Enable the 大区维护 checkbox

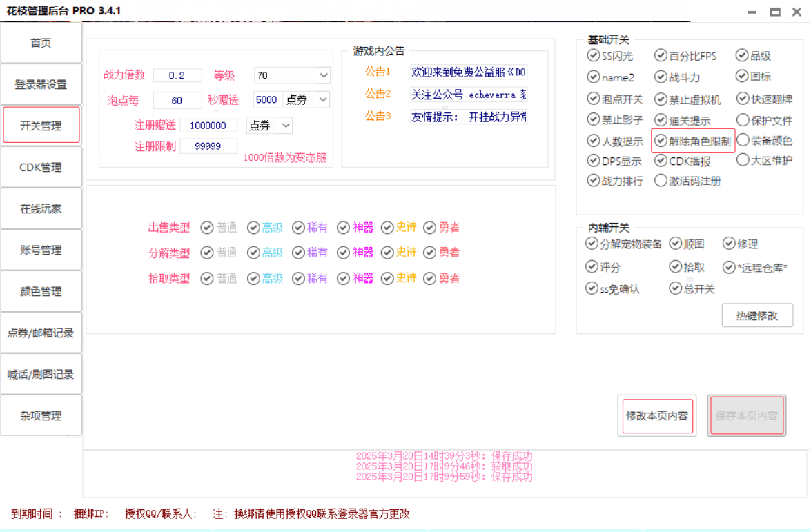743,160
